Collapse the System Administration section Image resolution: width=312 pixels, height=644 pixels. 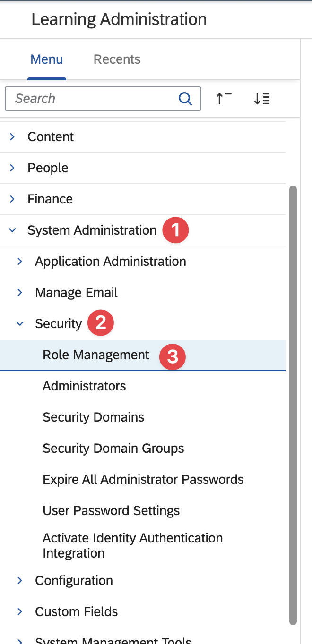coord(13,230)
